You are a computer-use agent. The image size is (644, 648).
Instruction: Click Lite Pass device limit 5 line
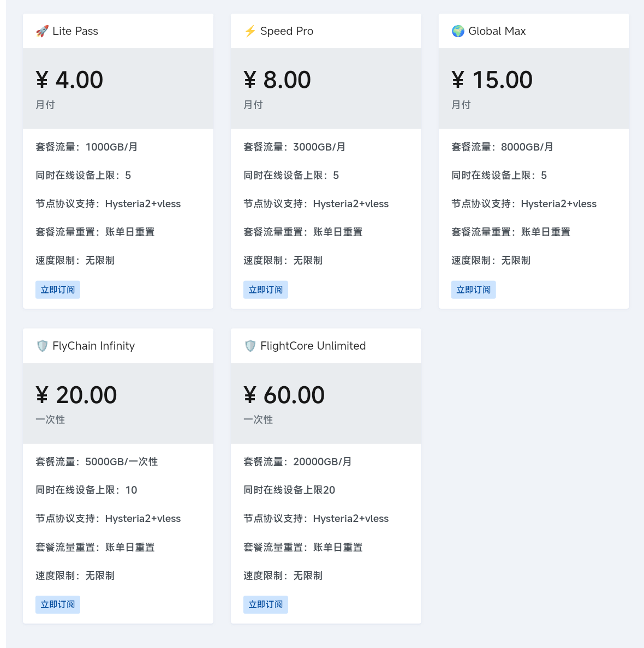[x=83, y=175]
